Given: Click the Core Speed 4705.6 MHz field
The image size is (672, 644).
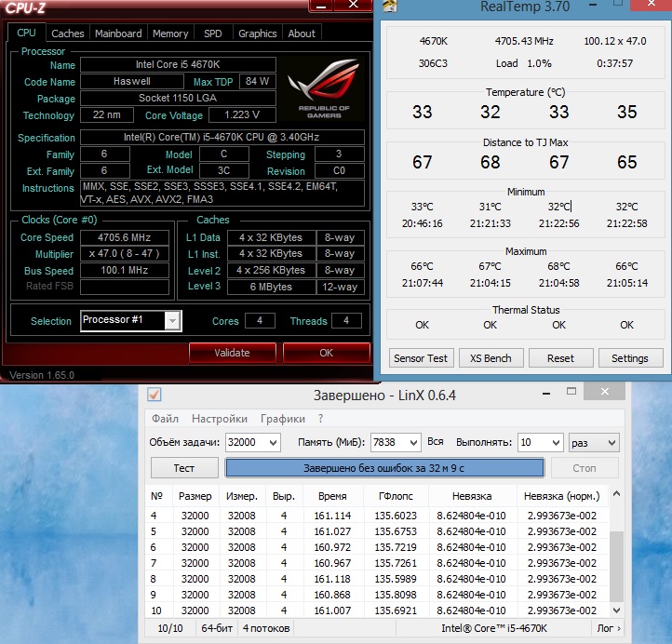Looking at the screenshot, I should pyautogui.click(x=125, y=237).
